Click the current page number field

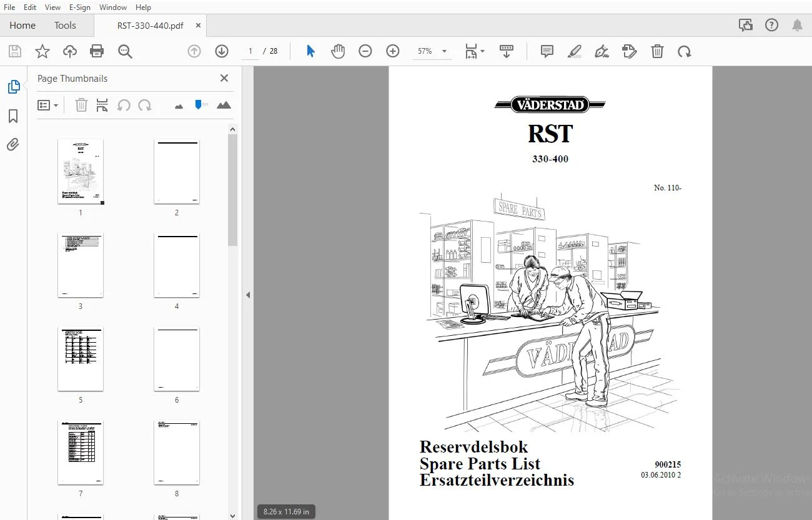click(250, 51)
